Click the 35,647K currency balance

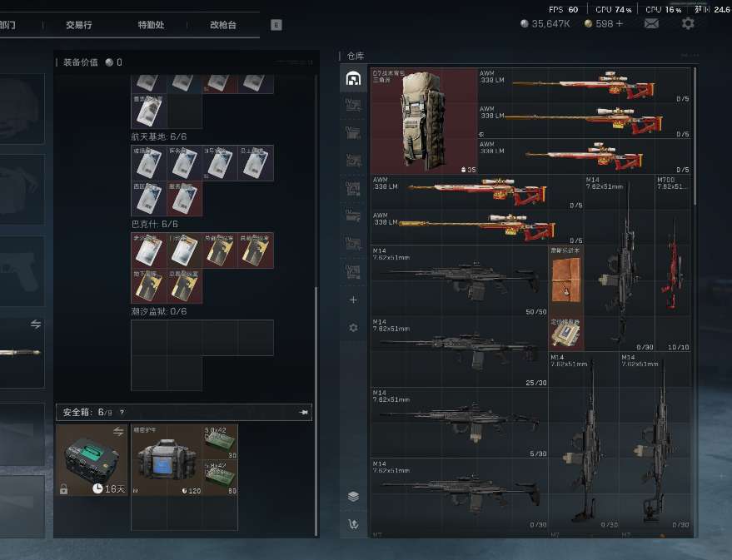tap(545, 23)
